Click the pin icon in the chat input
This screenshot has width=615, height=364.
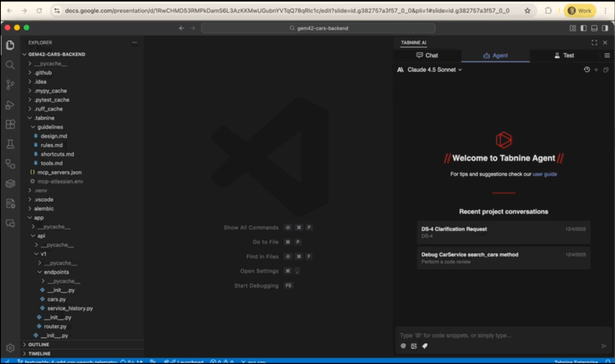(x=425, y=346)
